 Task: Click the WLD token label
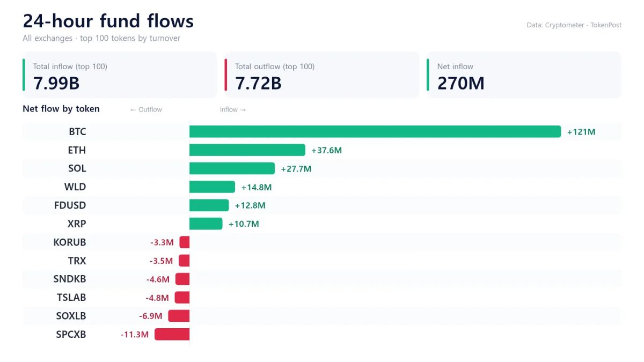(x=75, y=187)
